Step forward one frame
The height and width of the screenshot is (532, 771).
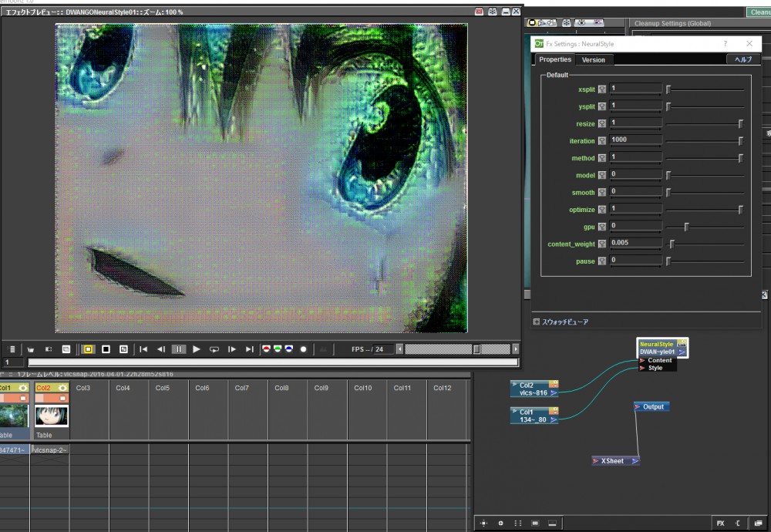[231, 349]
